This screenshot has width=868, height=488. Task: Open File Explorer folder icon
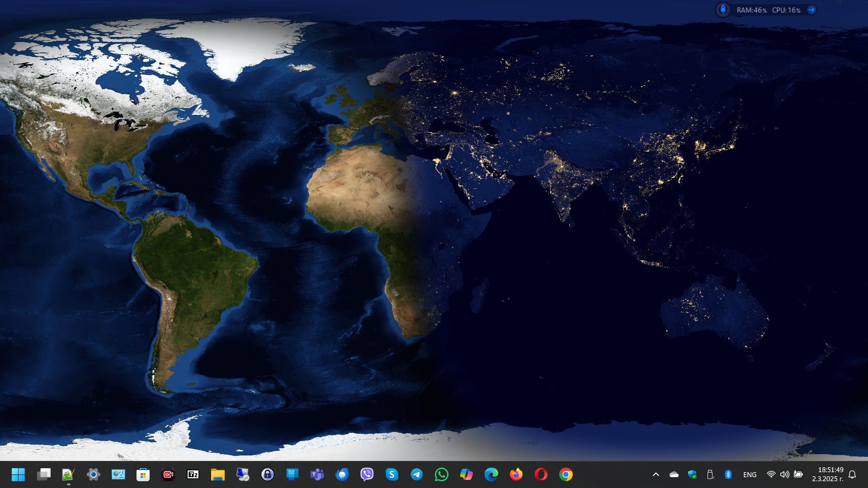(x=218, y=474)
